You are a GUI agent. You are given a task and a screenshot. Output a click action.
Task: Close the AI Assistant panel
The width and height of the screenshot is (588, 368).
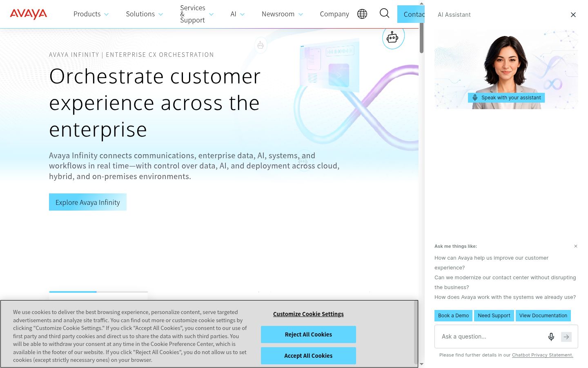pyautogui.click(x=573, y=15)
